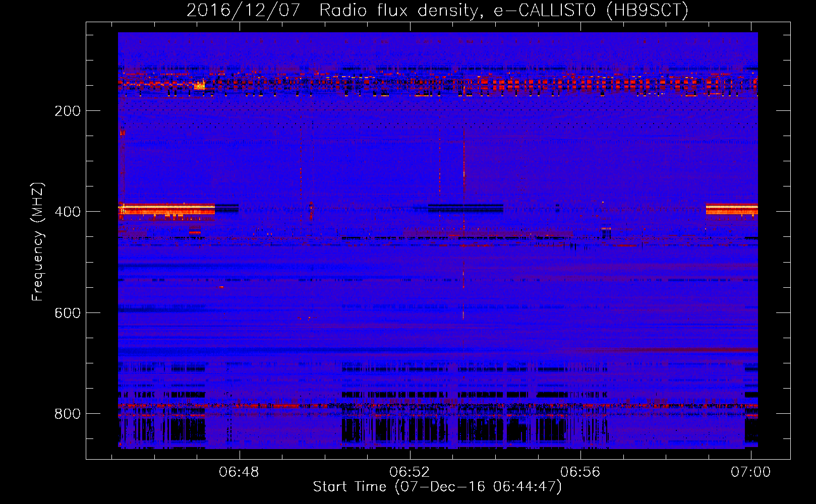Click the plot title "2016/12/07 Radio flux density, e-CALLISTO (HB9SCT)"
The image size is (816, 504).
pos(437,10)
